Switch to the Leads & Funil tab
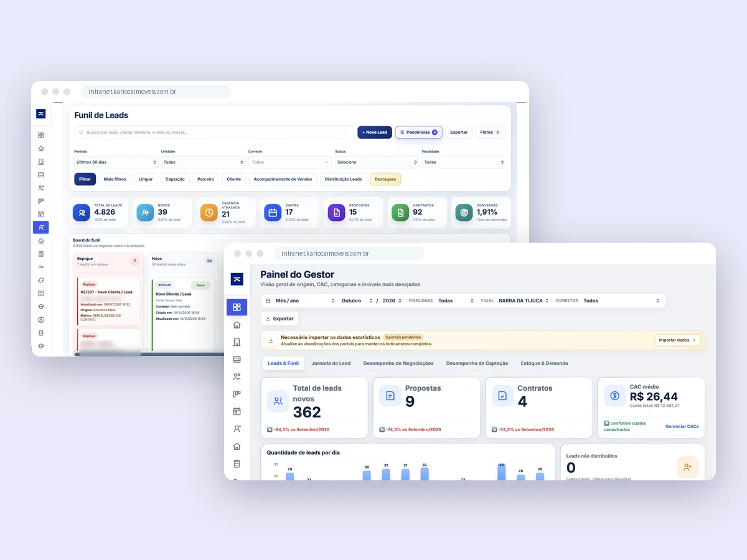 (283, 363)
